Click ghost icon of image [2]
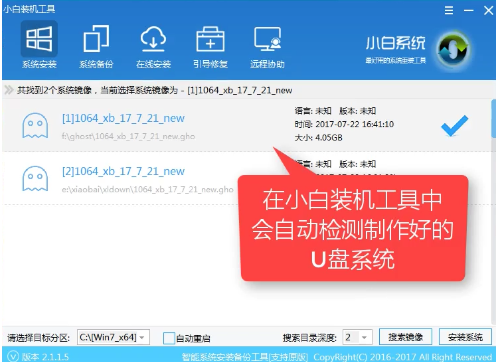The width and height of the screenshot is (496, 362). tap(35, 179)
